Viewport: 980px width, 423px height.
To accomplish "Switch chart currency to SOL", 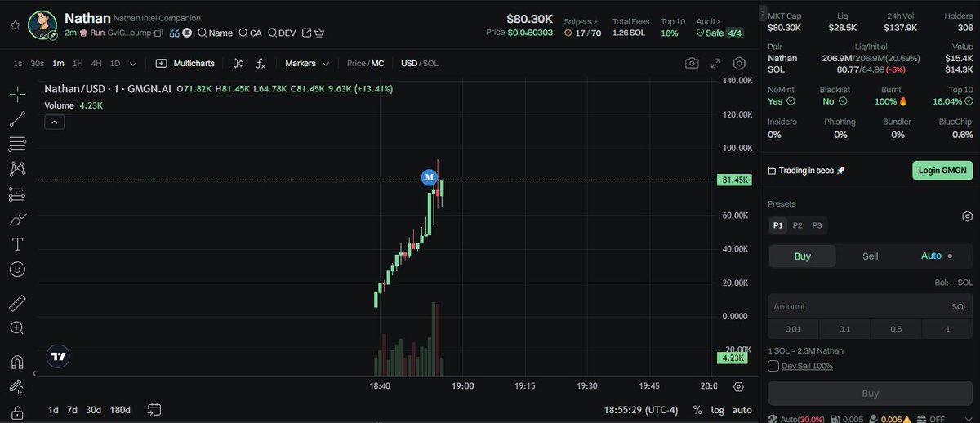I will [430, 63].
